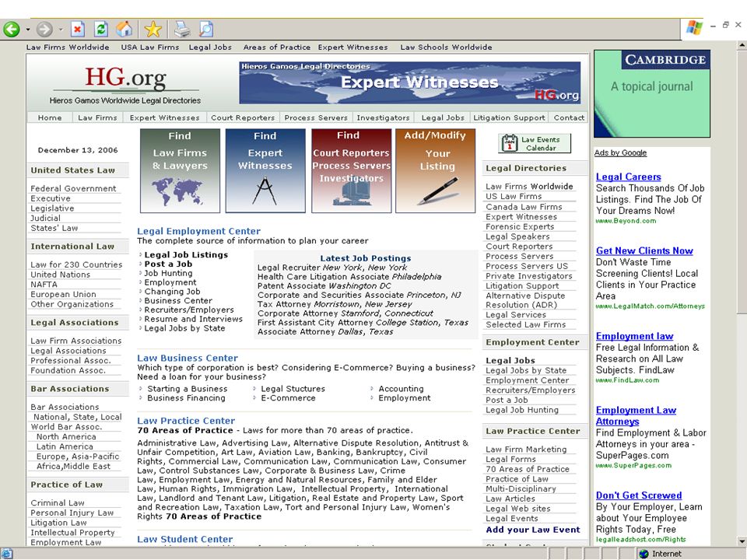The height and width of the screenshot is (560, 747).
Task: Click Private Investigators directory link
Action: pos(529,275)
